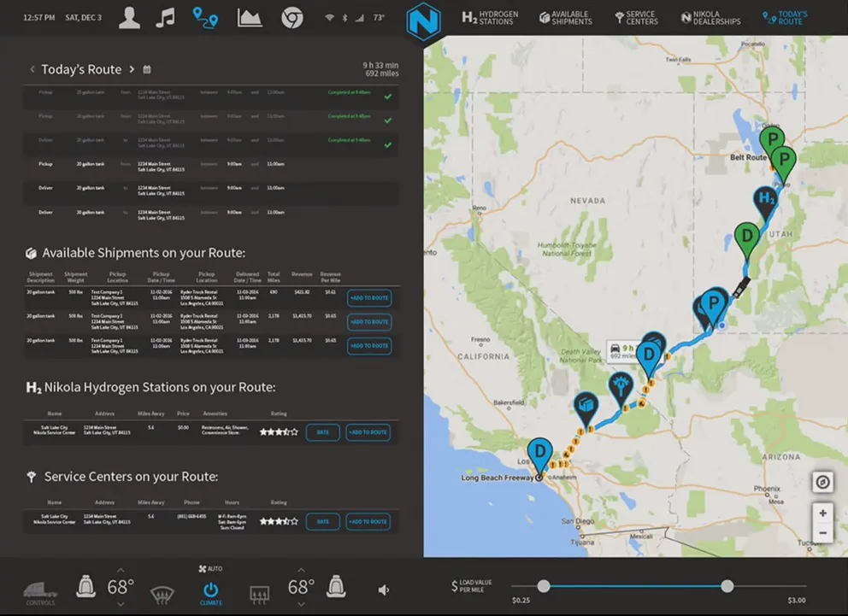
Task: Toggle the climate power button
Action: (x=210, y=589)
